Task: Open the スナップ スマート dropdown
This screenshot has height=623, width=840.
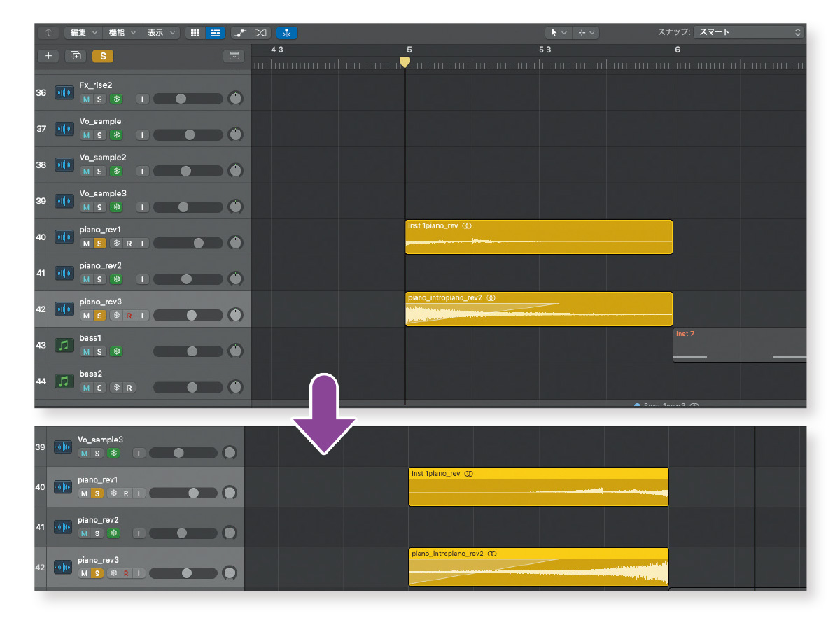Action: tap(749, 32)
